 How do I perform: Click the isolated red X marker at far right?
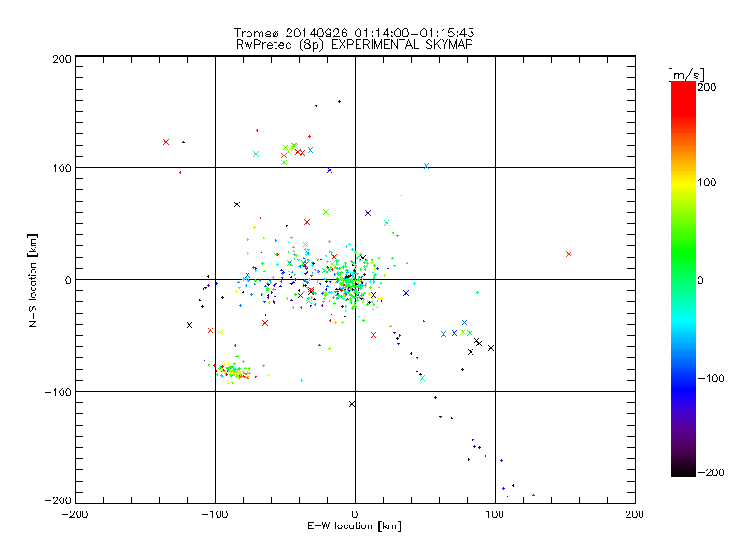(x=568, y=254)
